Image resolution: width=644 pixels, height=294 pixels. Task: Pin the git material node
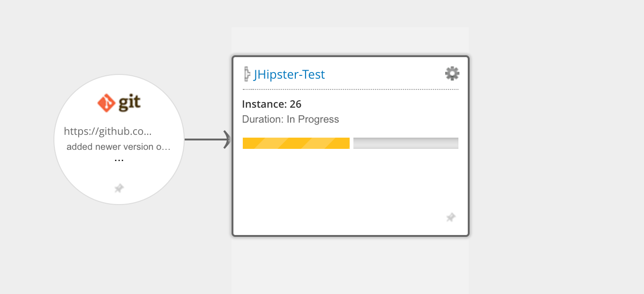tap(119, 189)
